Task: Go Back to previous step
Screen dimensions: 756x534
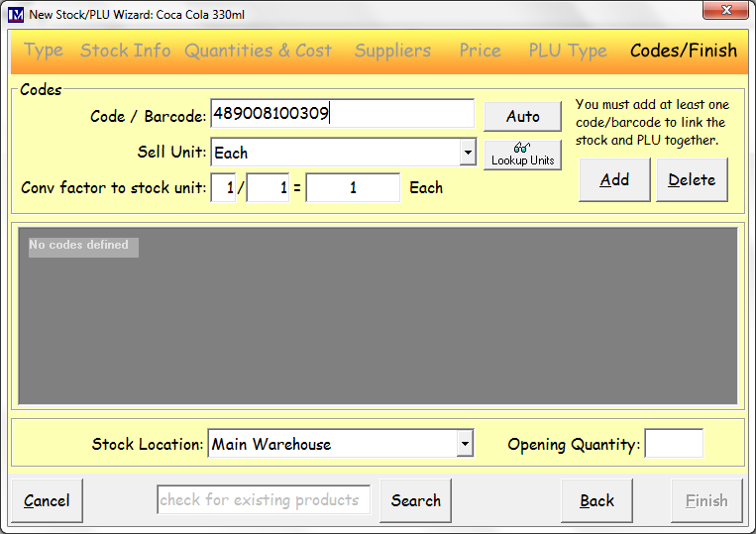Action: pos(596,500)
